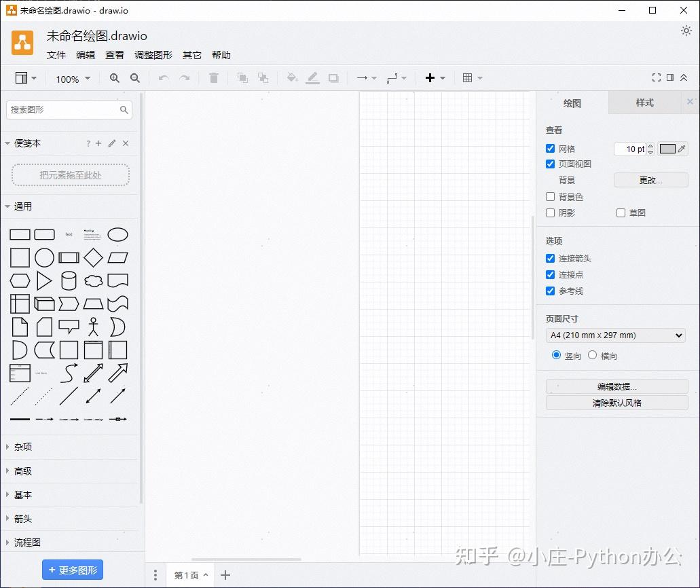Open the A4 page size dropdown
This screenshot has width=700, height=588.
point(615,335)
